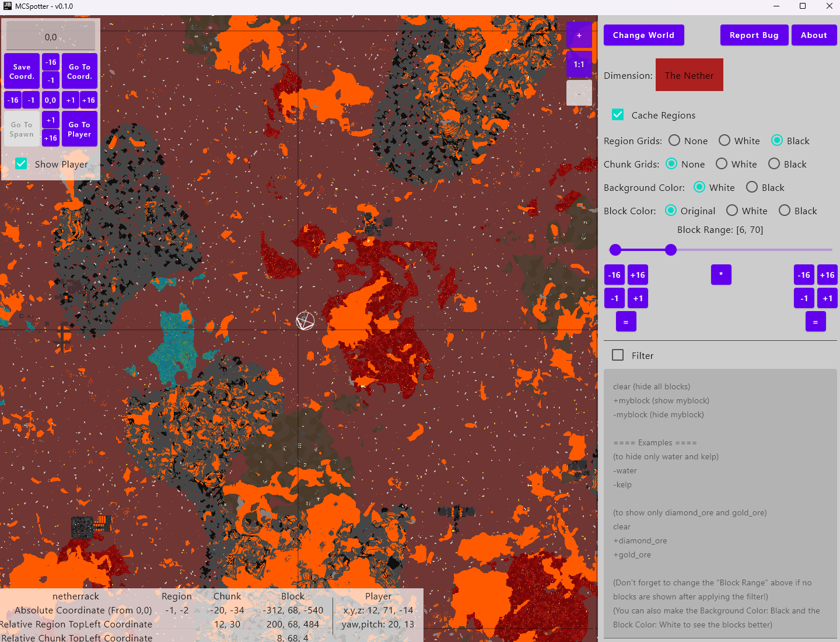840x642 pixels.
Task: Click the left group's -1 under Block Range
Action: 614,298
